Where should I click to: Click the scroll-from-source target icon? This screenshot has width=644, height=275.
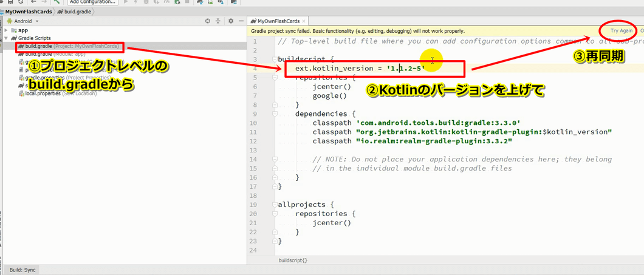click(x=208, y=21)
